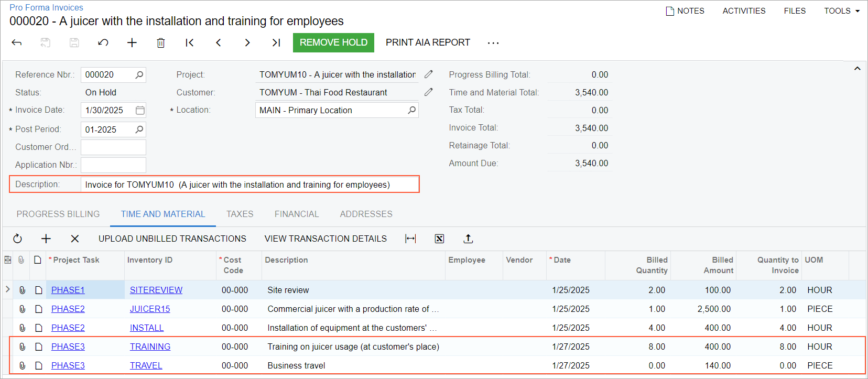Click Upload Unbilled Transactions
Viewport: 868px width, 379px height.
tap(172, 239)
